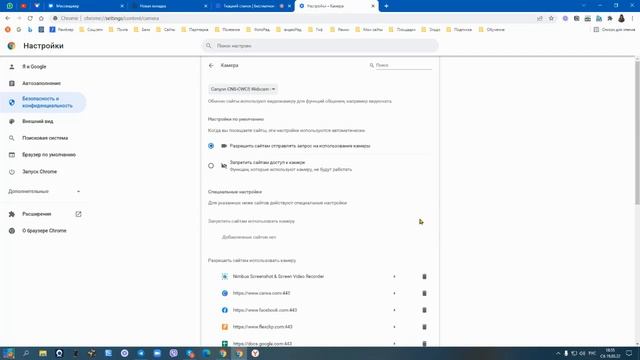Open Yandex browser from the taskbar
The image size is (640, 360).
(x=255, y=353)
